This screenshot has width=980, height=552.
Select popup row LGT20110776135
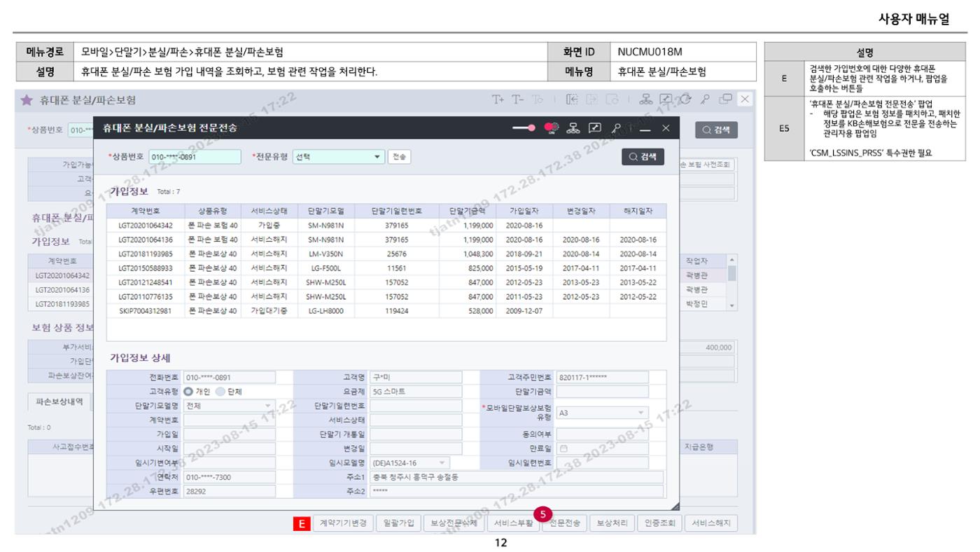coord(386,297)
